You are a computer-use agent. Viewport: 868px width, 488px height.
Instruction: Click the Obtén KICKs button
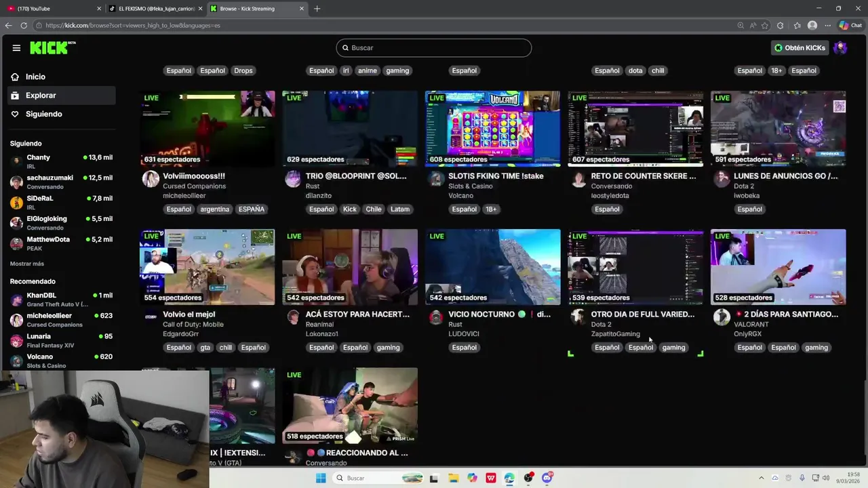(800, 48)
